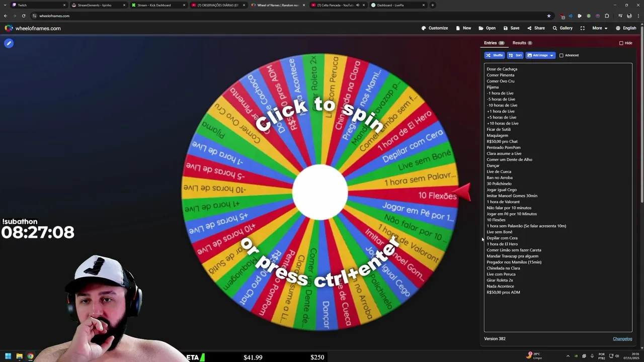Switch to the Results tab

click(x=522, y=43)
